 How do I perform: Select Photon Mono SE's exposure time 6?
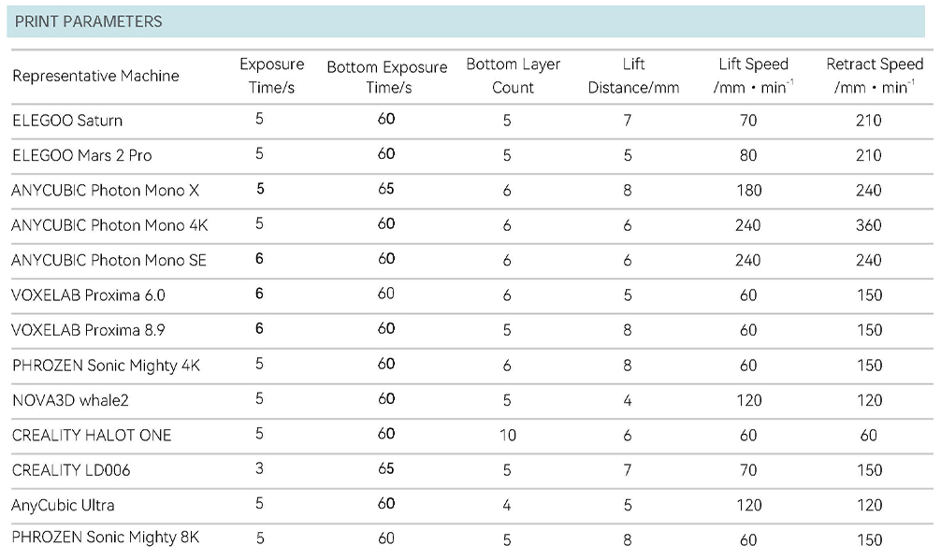[x=259, y=258]
